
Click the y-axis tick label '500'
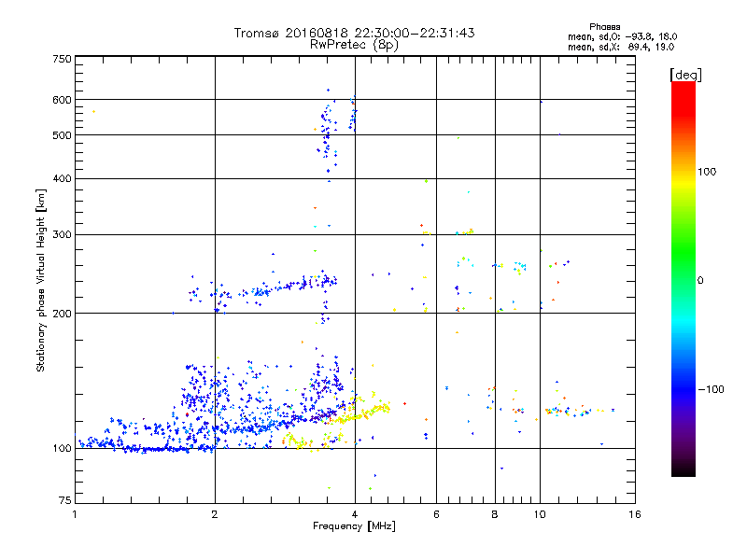coord(63,135)
